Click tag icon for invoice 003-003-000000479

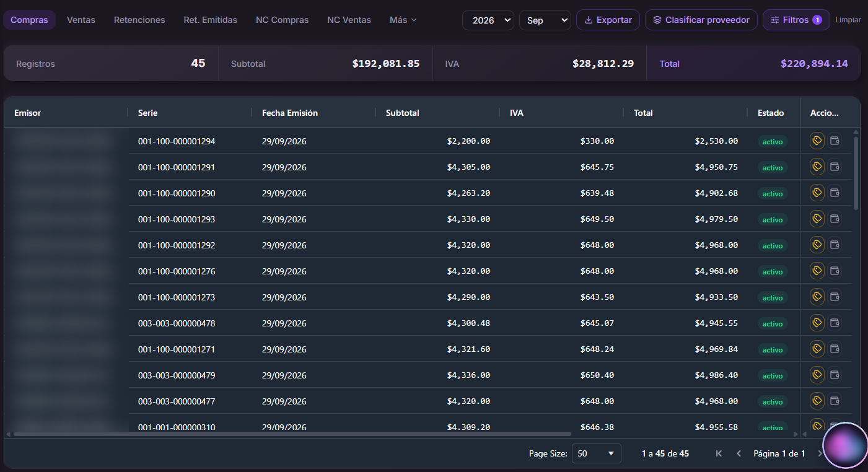(817, 375)
